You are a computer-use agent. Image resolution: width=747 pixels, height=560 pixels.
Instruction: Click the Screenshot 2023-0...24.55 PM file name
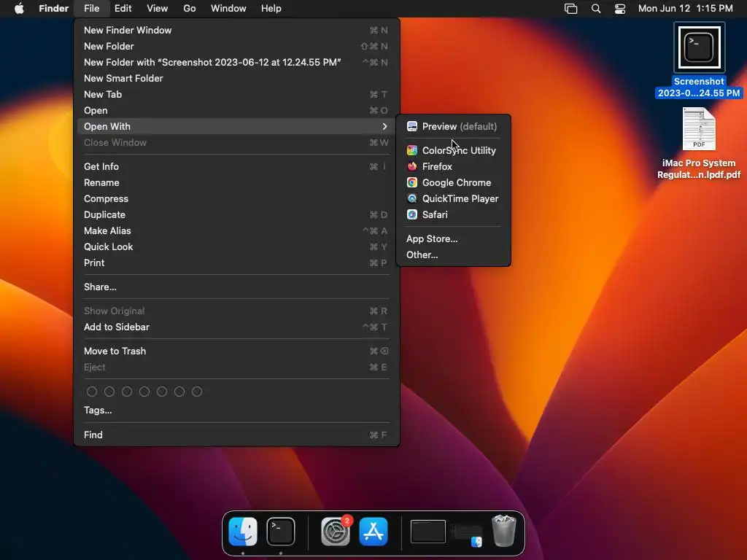tap(699, 87)
